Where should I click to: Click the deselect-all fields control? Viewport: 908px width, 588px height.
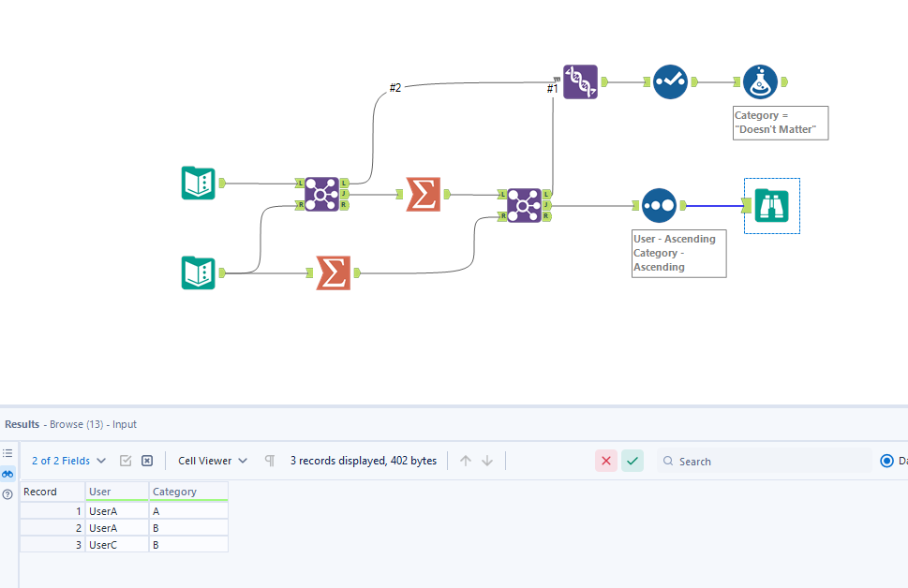[x=147, y=461]
